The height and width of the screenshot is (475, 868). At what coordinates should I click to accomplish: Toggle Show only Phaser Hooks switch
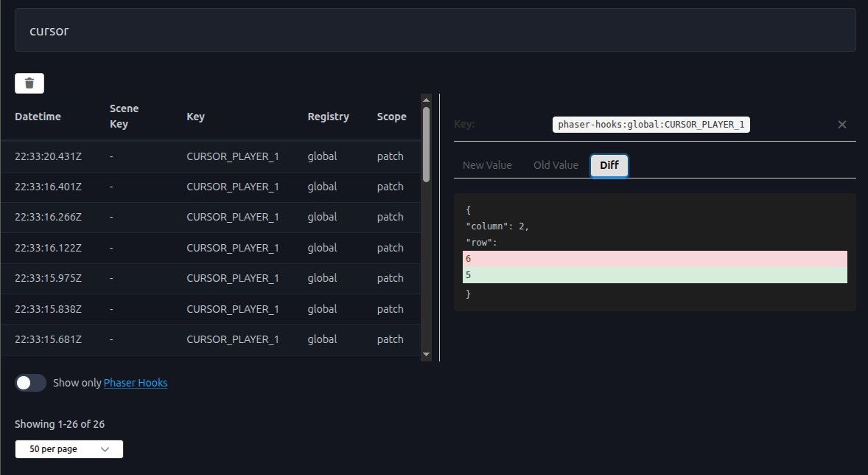pyautogui.click(x=30, y=383)
